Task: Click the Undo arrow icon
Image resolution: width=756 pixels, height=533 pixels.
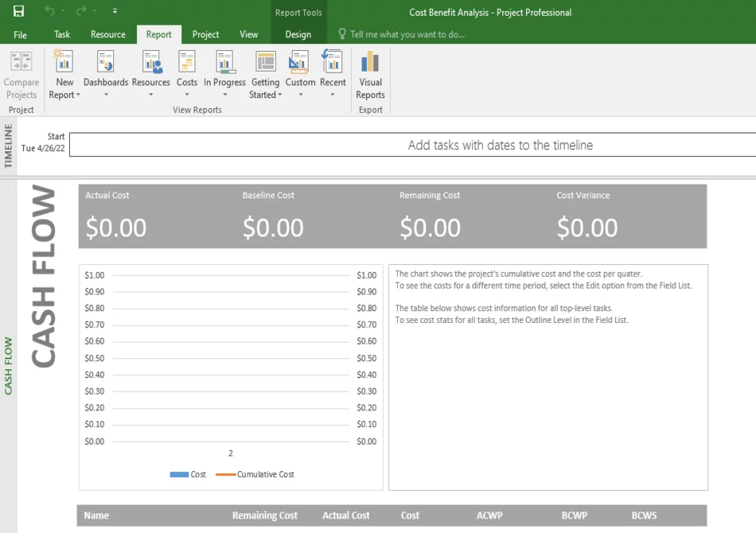Action: pyautogui.click(x=50, y=12)
